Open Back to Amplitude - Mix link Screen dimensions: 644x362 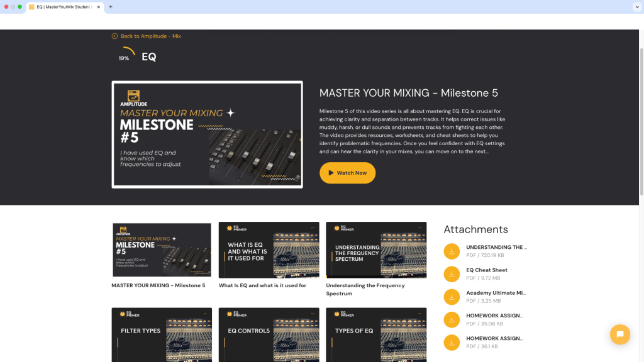click(149, 36)
